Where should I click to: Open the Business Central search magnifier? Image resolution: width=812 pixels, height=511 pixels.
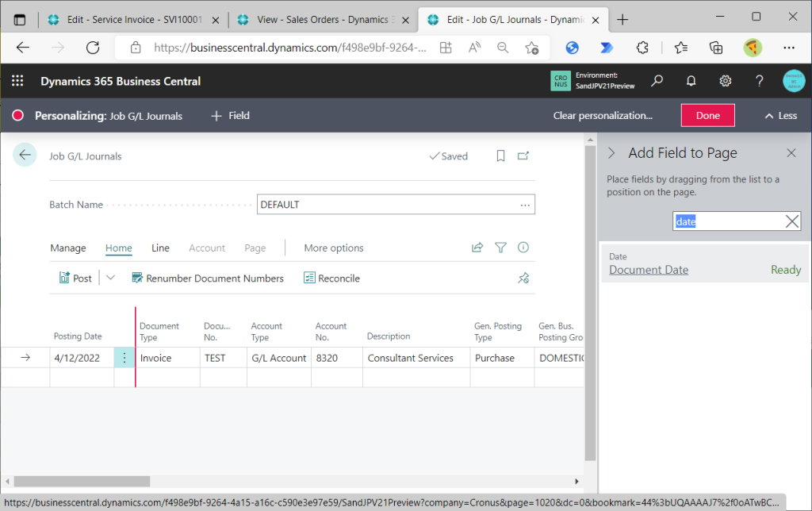(x=657, y=81)
